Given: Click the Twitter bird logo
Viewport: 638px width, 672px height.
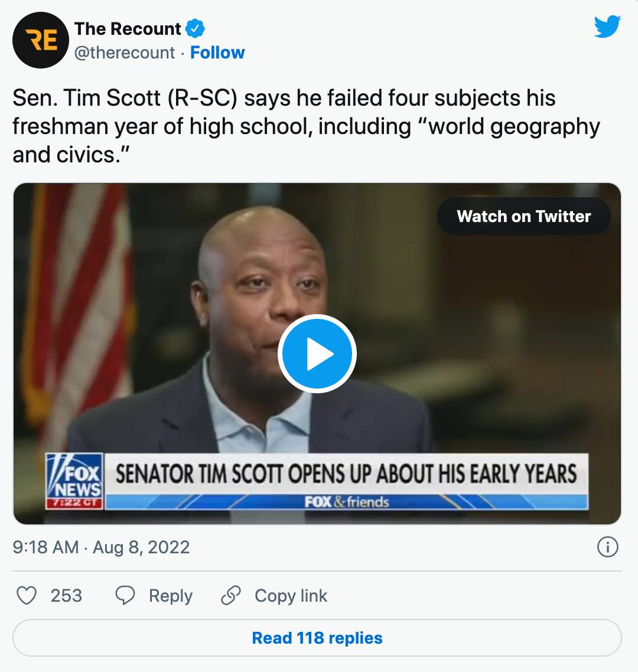Looking at the screenshot, I should 607,27.
